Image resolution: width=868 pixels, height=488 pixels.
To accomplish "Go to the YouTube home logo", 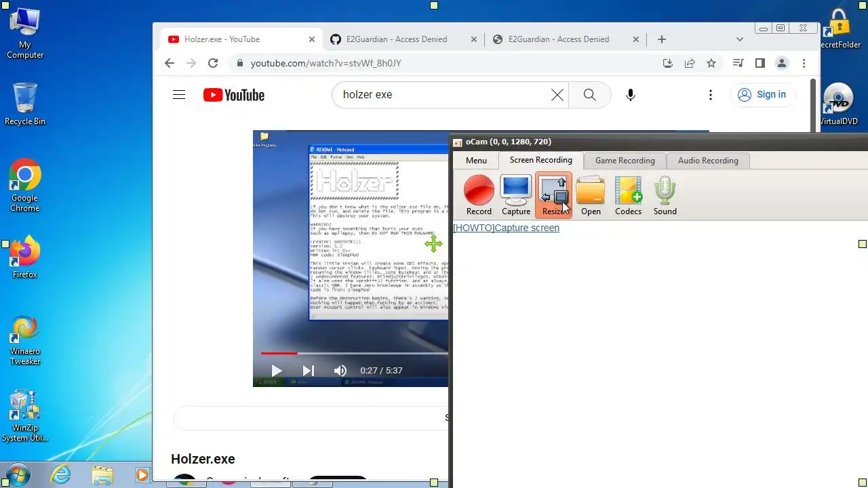I will pyautogui.click(x=234, y=95).
